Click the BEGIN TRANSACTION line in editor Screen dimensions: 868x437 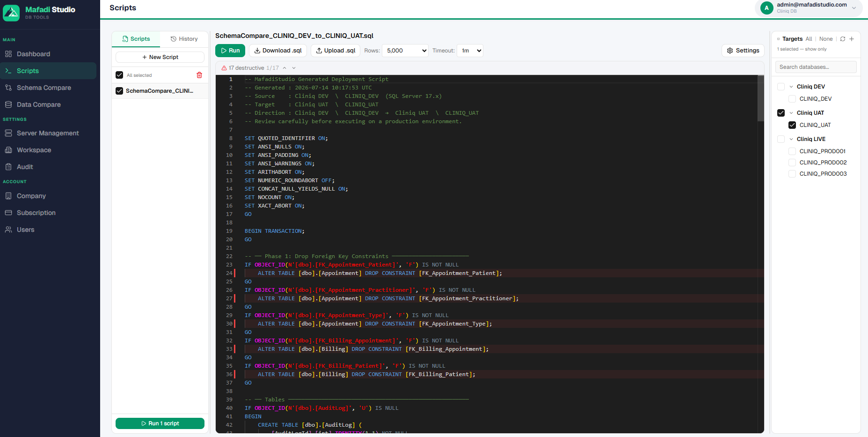click(274, 231)
